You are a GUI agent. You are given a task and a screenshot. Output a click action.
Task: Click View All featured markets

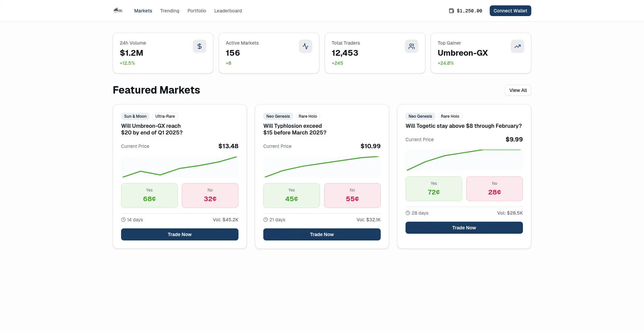(x=518, y=90)
